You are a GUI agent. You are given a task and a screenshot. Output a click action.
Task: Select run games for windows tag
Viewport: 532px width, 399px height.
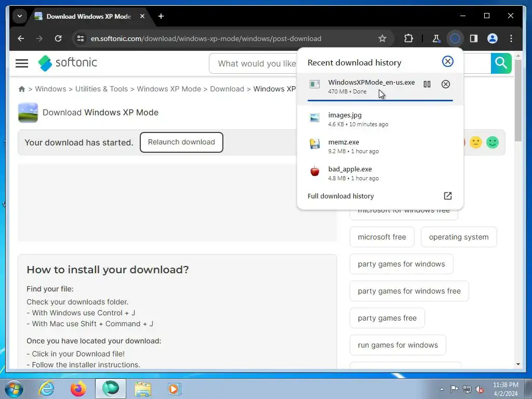[x=398, y=345]
